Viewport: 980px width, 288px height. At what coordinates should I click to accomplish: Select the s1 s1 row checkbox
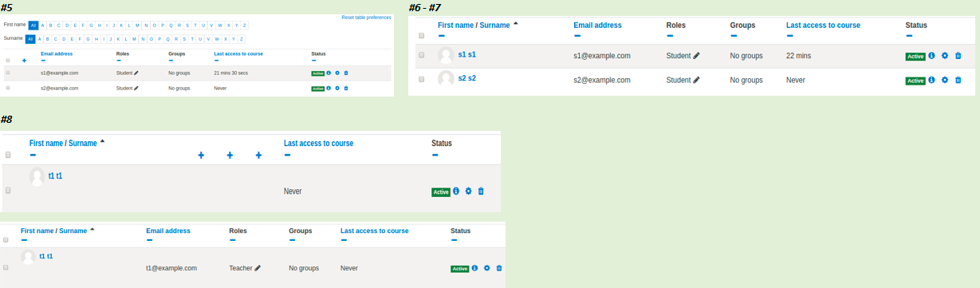click(x=421, y=55)
